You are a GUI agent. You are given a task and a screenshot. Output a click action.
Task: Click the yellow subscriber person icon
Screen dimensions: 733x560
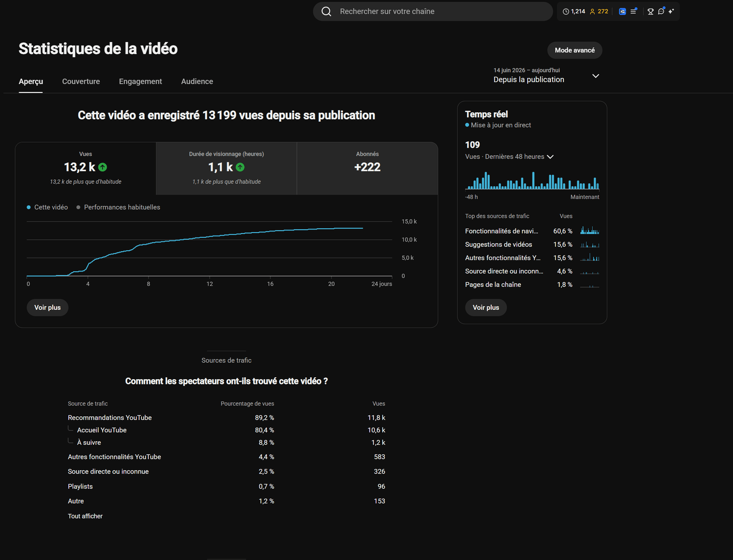(x=592, y=11)
